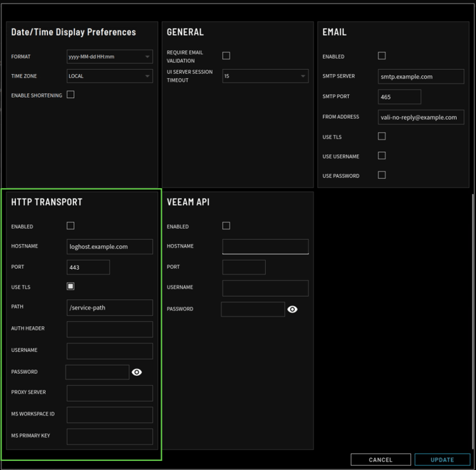Edit the From Address field
The width and height of the screenshot is (476, 470).
(x=421, y=117)
